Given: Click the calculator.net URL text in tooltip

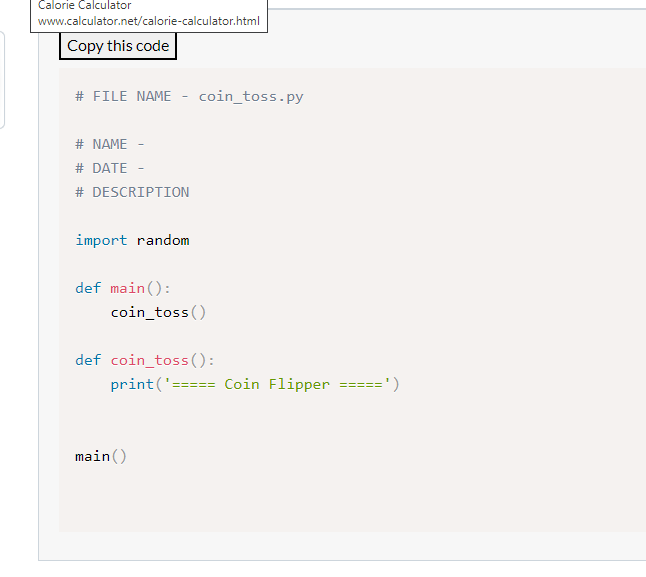Looking at the screenshot, I should (x=149, y=21).
